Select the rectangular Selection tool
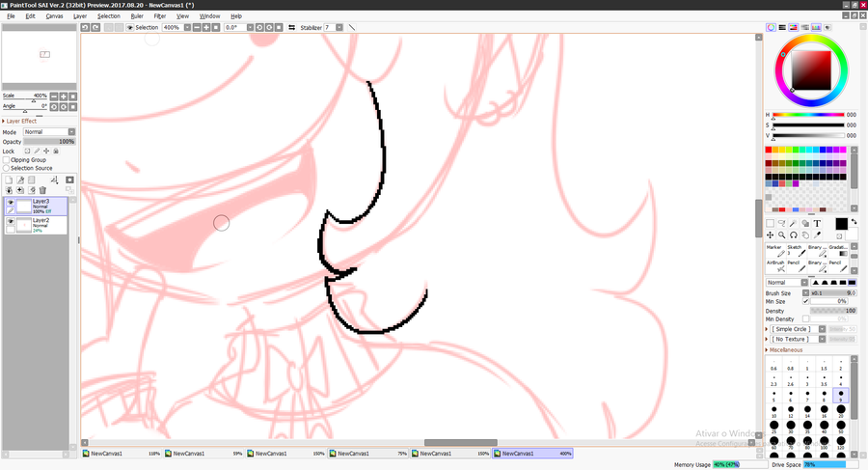The width and height of the screenshot is (868, 470). (770, 223)
